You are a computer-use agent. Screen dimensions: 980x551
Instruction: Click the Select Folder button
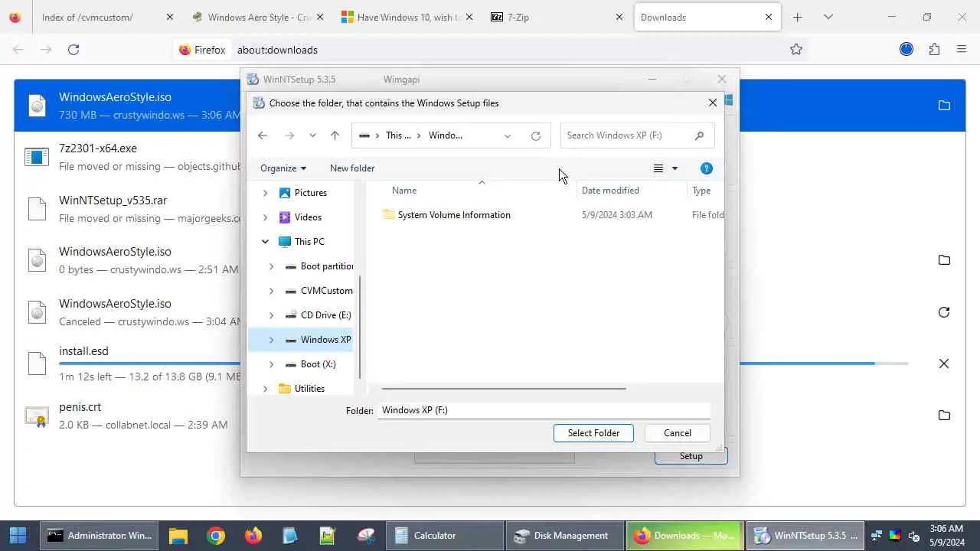pos(593,433)
